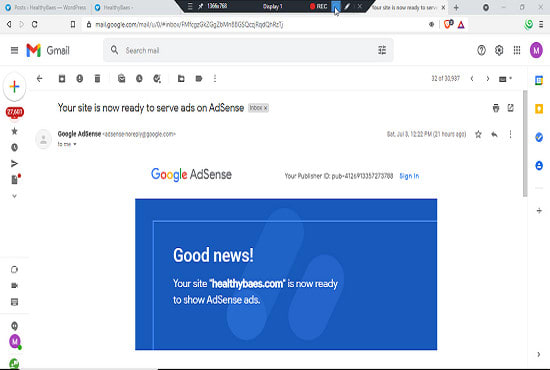Screen dimensions: 550x370
Task: Move this email to a folder
Action: click(x=181, y=79)
